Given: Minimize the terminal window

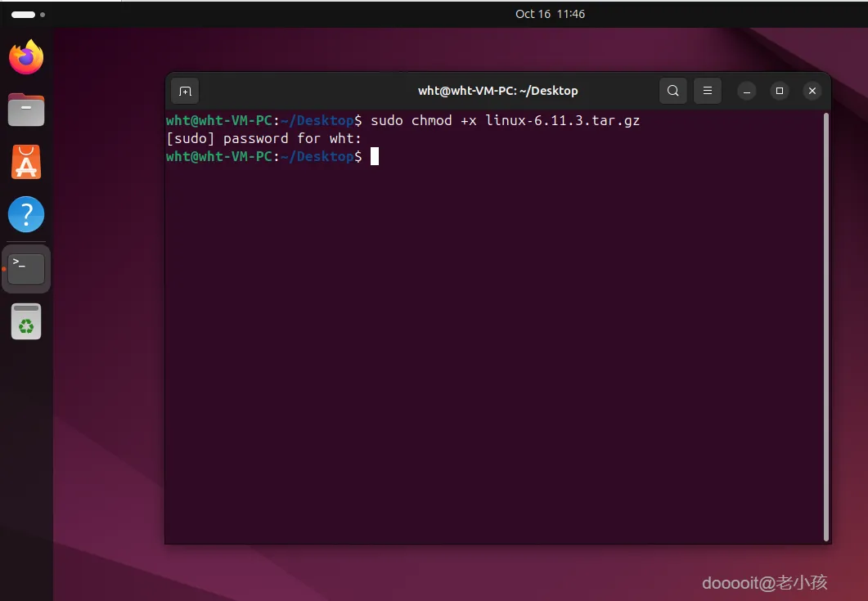Looking at the screenshot, I should pos(746,91).
